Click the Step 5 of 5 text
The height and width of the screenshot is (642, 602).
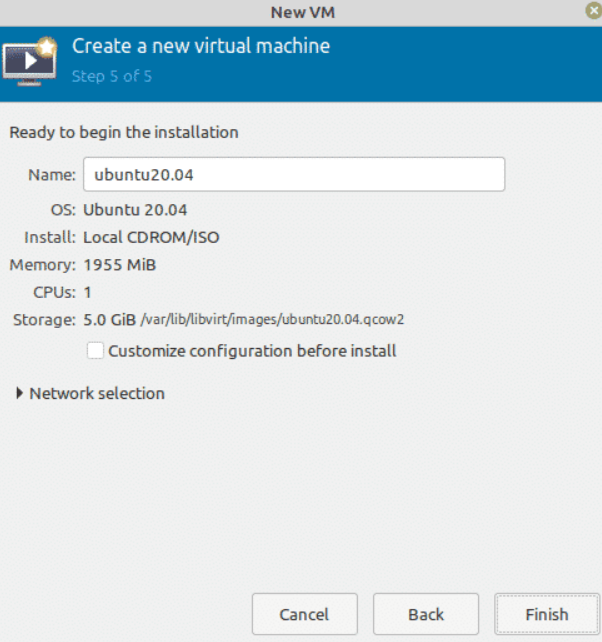(112, 76)
